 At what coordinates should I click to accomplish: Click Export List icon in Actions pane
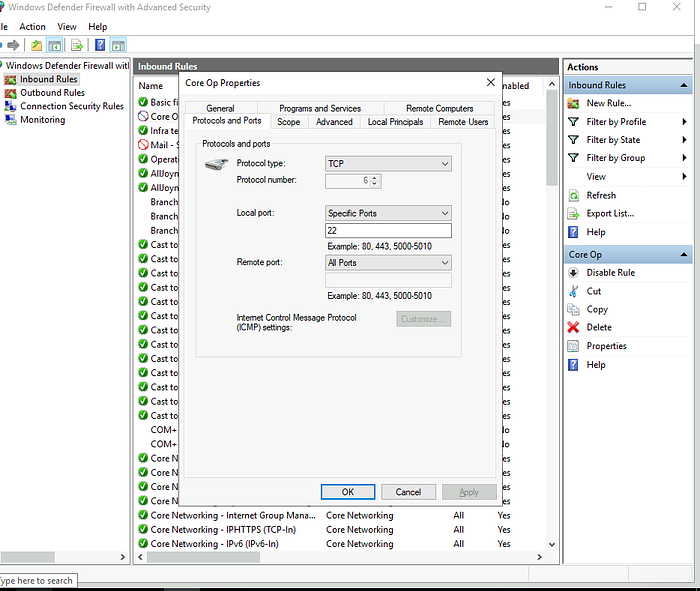click(x=573, y=214)
